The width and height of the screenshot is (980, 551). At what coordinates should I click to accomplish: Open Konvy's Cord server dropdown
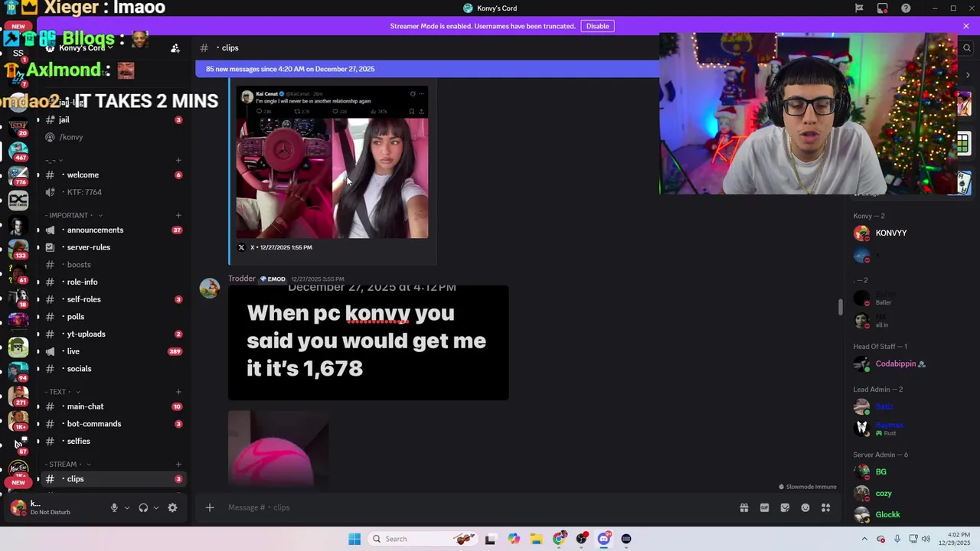(82, 48)
